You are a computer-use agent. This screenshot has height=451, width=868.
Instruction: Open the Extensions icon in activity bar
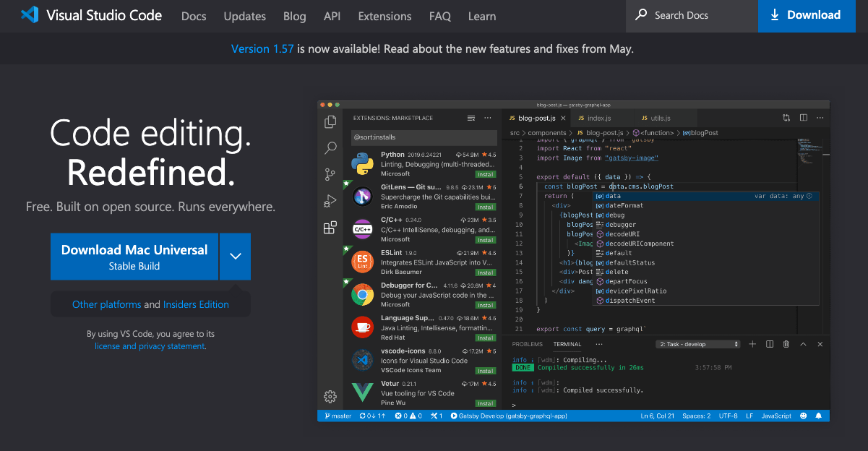point(330,228)
